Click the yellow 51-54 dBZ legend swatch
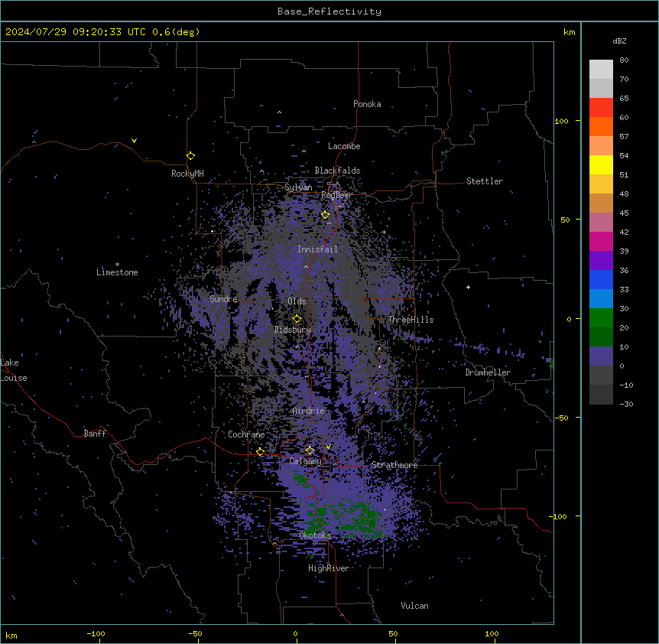Image resolution: width=659 pixels, height=644 pixels. pyautogui.click(x=601, y=164)
